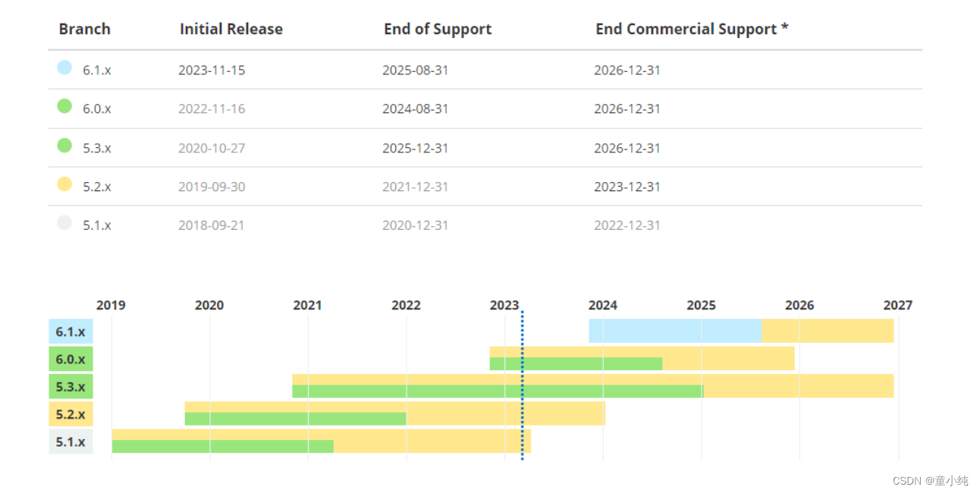Click the green circle beside 6.0.x

pos(64,106)
